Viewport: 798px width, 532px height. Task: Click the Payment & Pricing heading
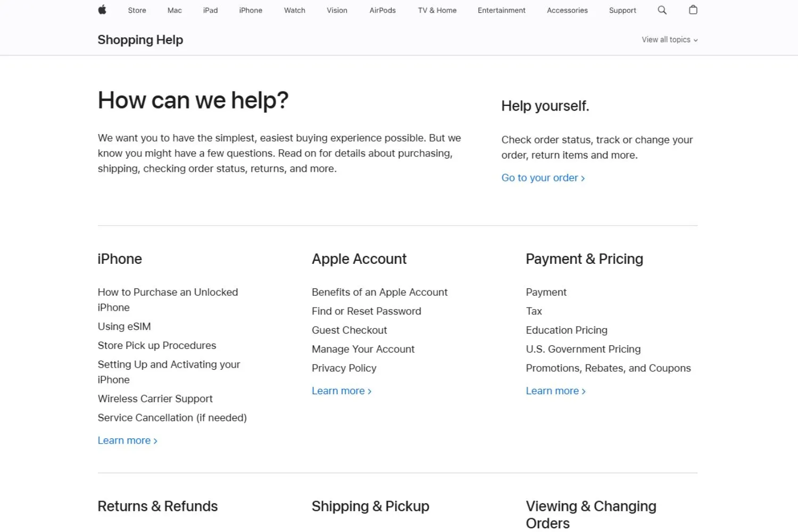tap(584, 259)
